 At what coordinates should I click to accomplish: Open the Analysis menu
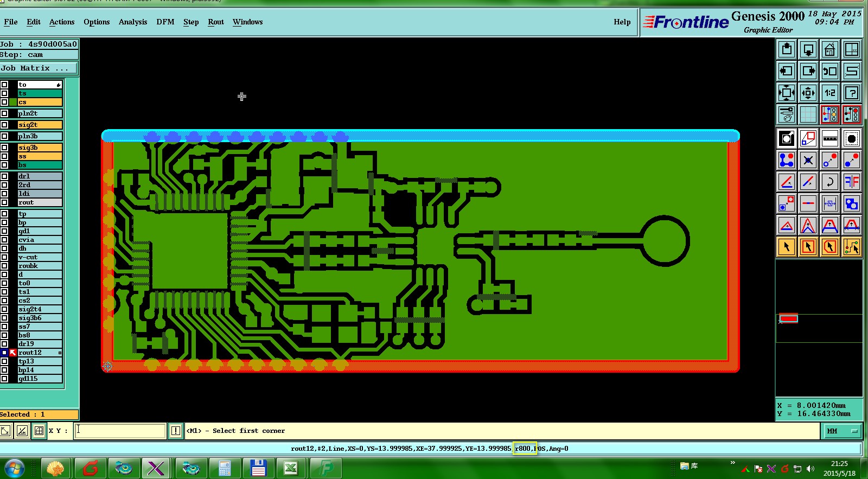(133, 22)
